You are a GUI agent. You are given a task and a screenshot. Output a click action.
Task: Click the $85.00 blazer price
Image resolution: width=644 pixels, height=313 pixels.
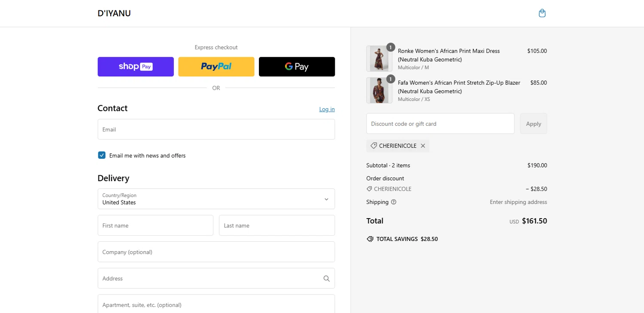(538, 82)
